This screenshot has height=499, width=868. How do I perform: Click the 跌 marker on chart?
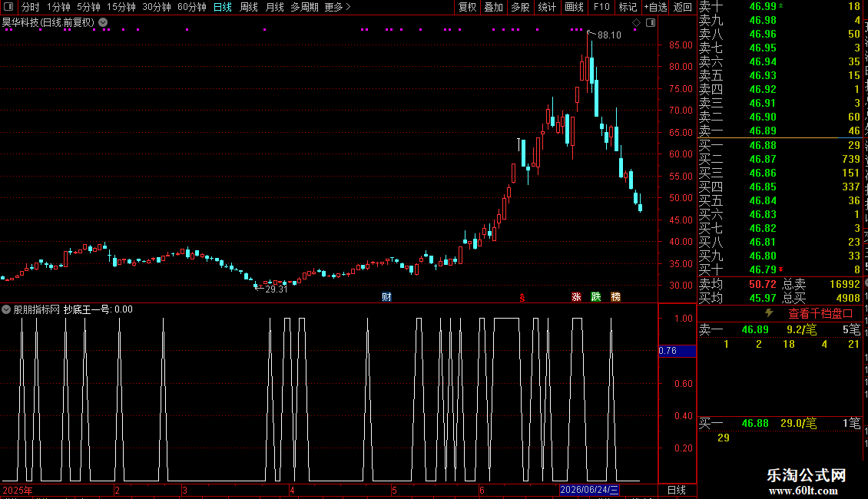595,297
